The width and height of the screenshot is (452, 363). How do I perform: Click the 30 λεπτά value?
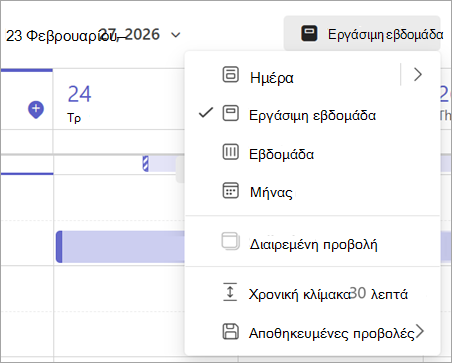tap(378, 294)
